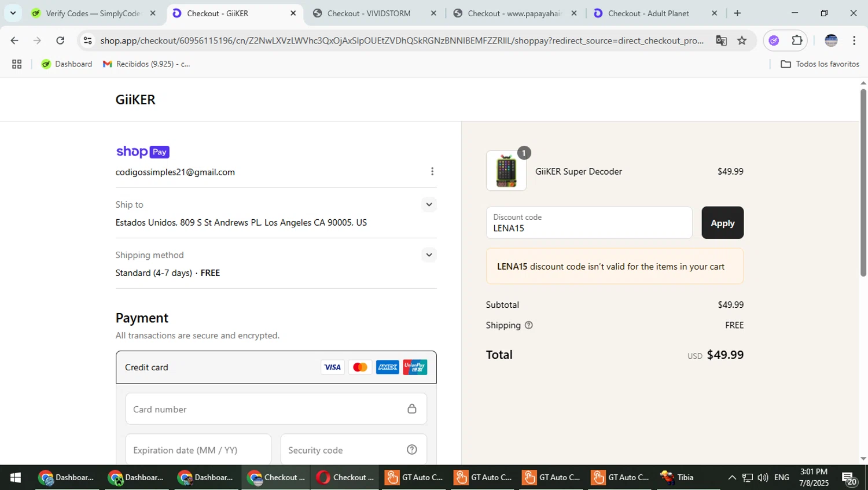Focus the Card number field
Viewport: 868px width, 490px height.
click(276, 409)
